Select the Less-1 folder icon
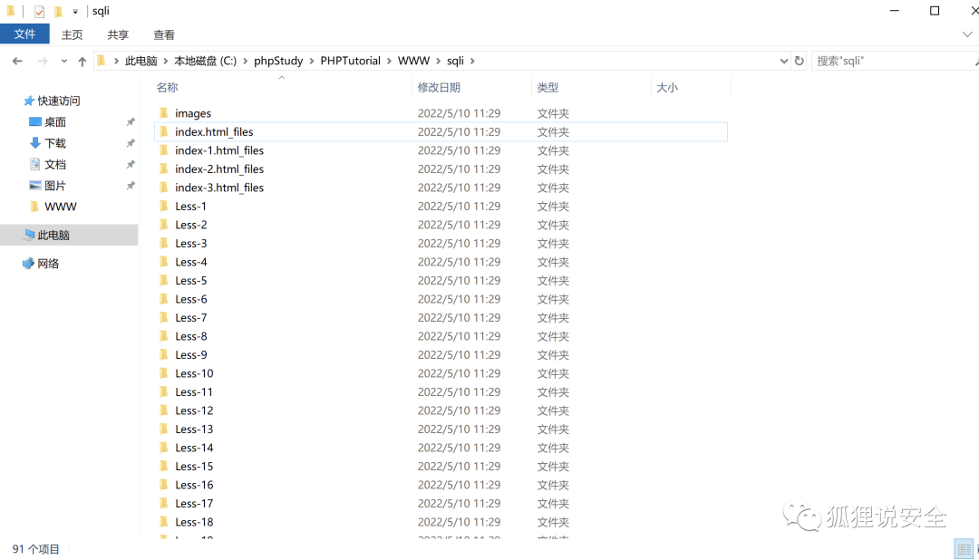The height and width of the screenshot is (560, 979). pos(163,206)
